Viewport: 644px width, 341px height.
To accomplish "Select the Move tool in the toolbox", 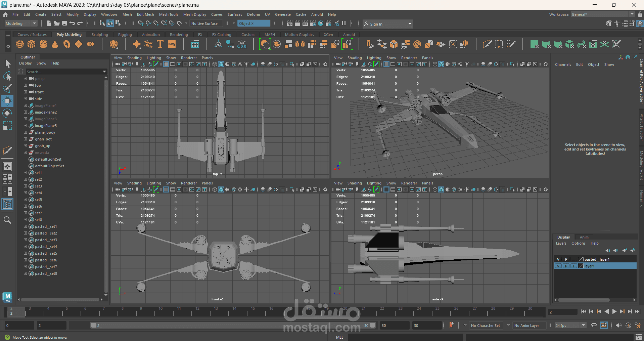I will pos(7,101).
